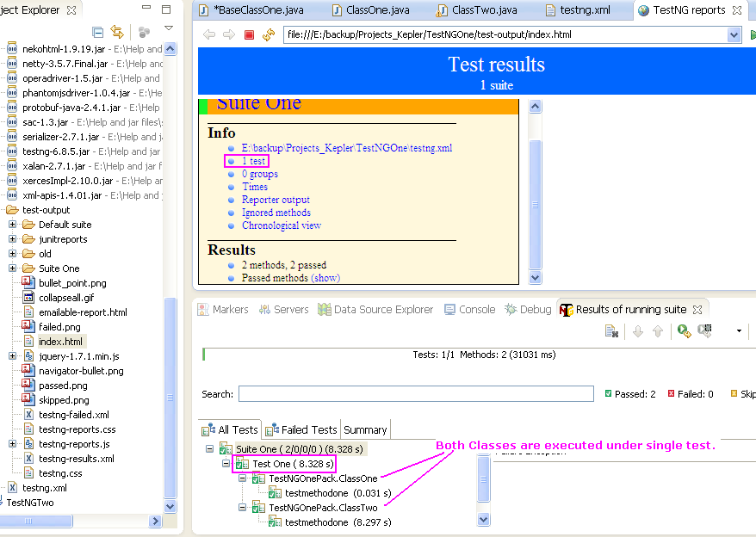Viewport: 756px width, 537px height.
Task: Expand TestNGOnePack.ClassTwo to show methods
Action: coord(245,508)
